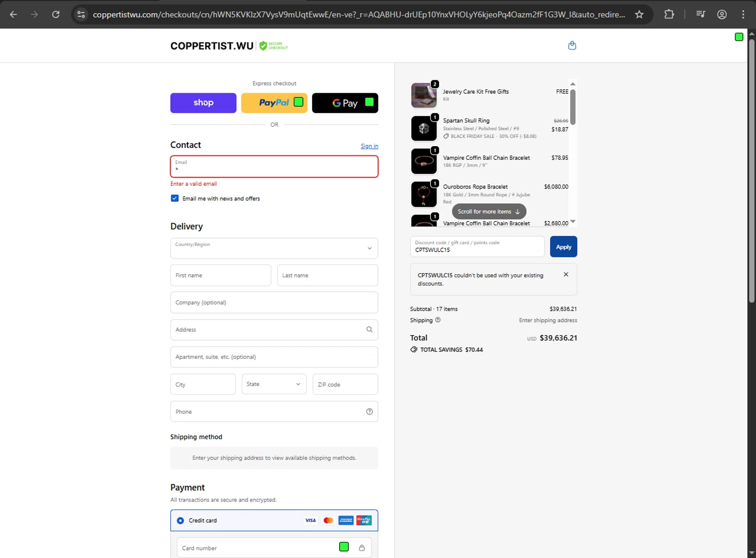Click the First name field

[x=221, y=275]
